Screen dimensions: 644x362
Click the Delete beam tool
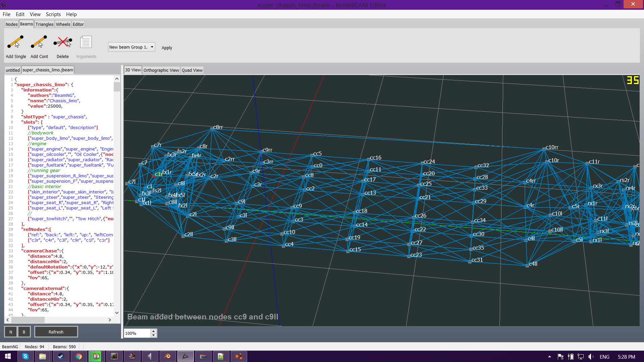click(62, 43)
